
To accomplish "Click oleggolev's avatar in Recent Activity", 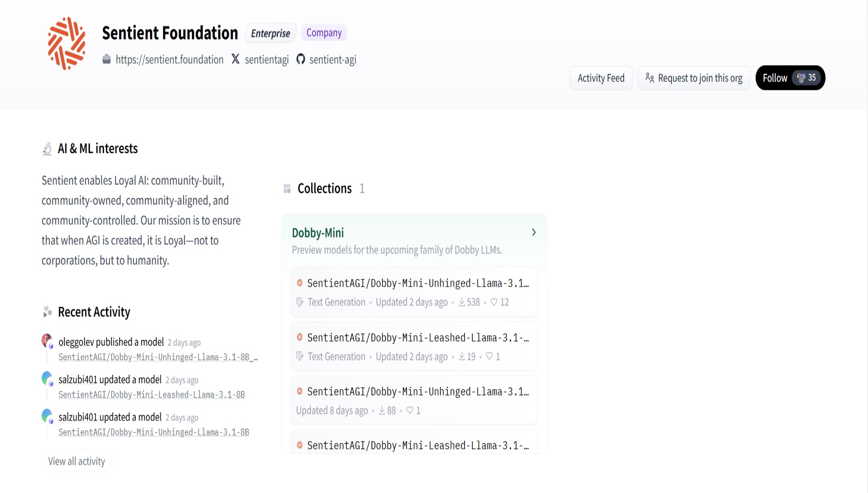I will [47, 341].
